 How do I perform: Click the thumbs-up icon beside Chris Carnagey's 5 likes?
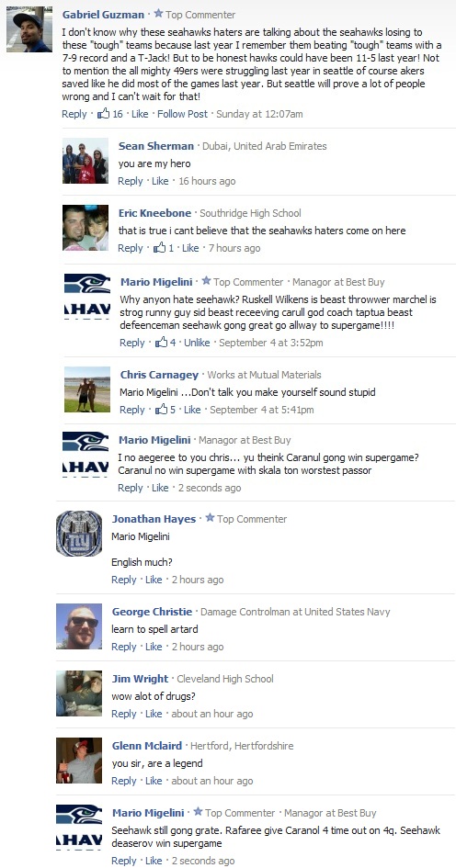tap(161, 410)
